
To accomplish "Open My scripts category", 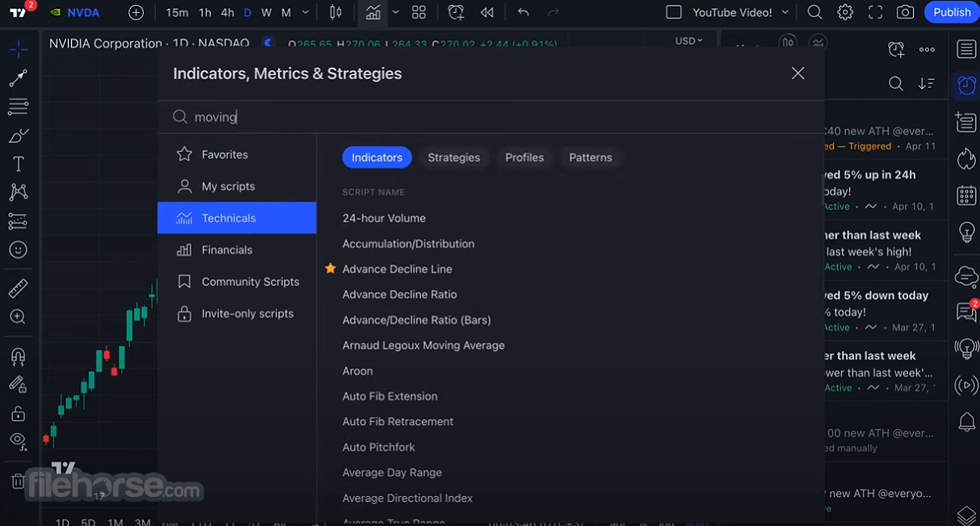I will (x=237, y=186).
